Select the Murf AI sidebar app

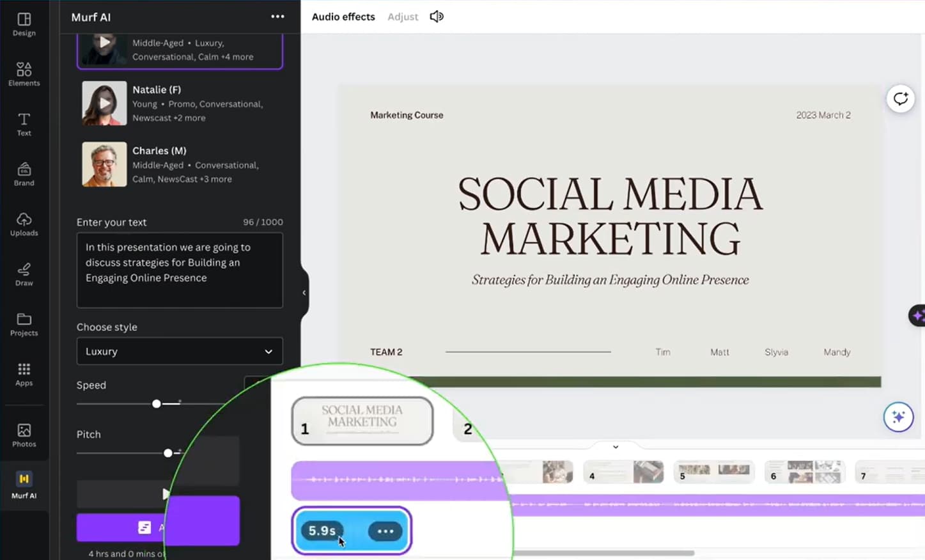coord(24,485)
